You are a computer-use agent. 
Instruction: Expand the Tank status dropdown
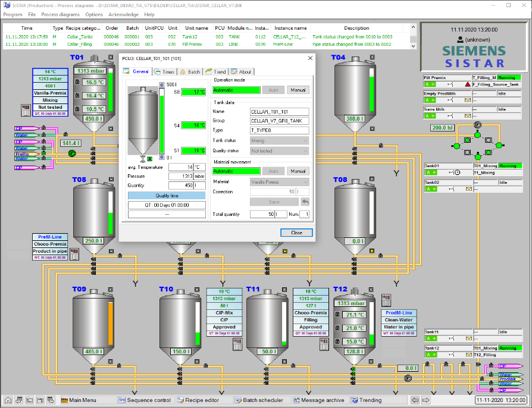coord(279,140)
